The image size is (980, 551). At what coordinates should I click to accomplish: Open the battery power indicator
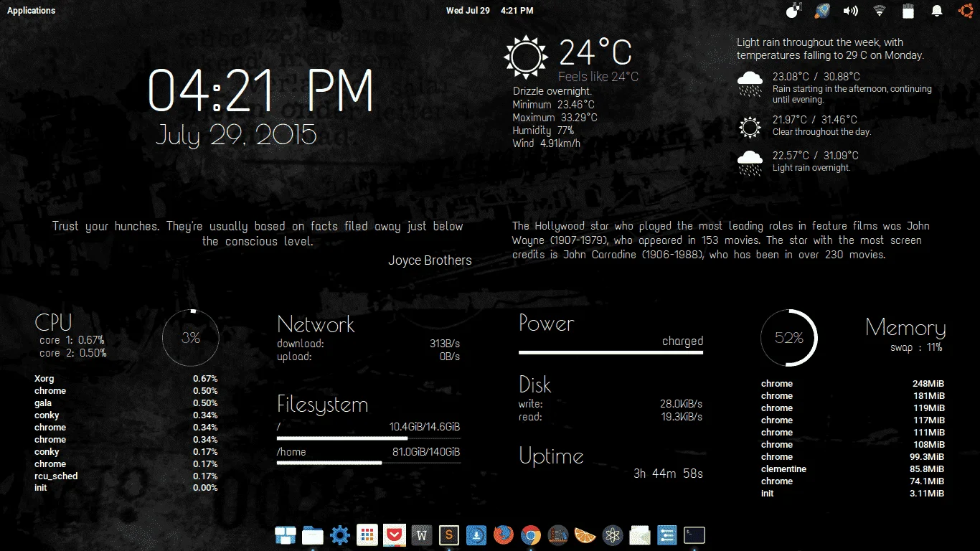point(908,10)
